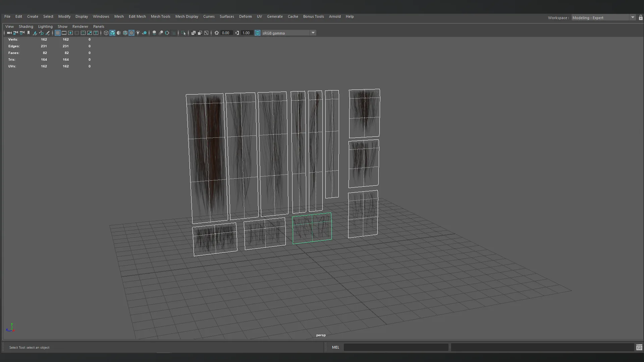644x362 pixels.
Task: Click the X-Ray Active Components icon
Action: coord(200,33)
